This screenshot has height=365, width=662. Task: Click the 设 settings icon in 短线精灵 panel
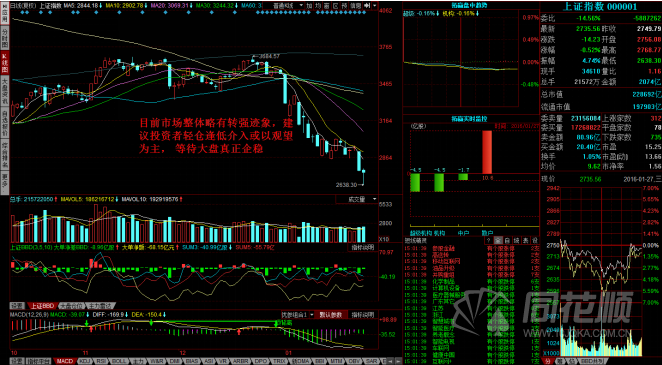coord(535,240)
